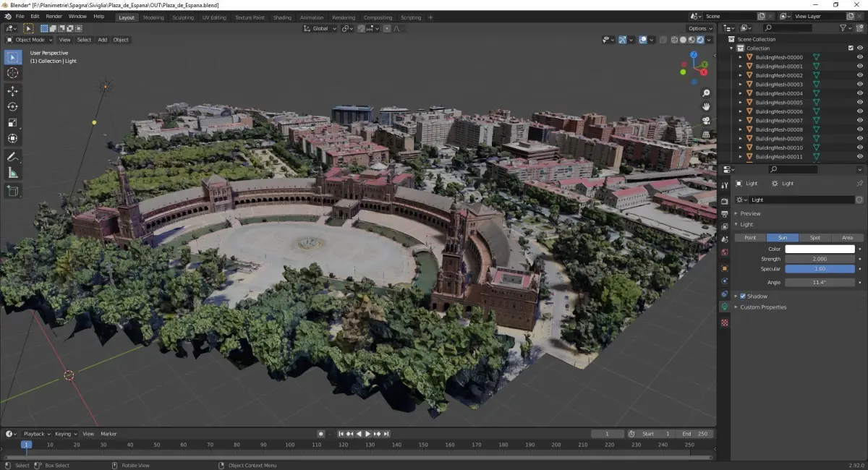
Task: Switch to wireframe viewport shading
Action: point(674,40)
